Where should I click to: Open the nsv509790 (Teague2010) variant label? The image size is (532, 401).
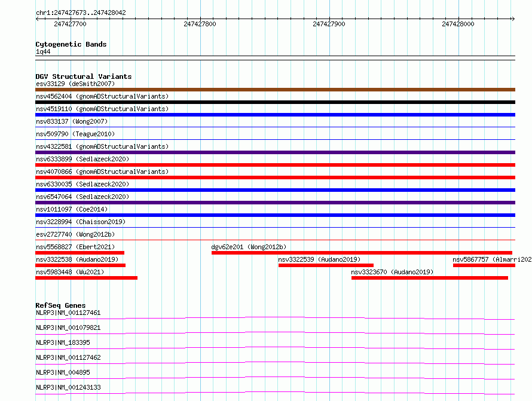click(75, 134)
